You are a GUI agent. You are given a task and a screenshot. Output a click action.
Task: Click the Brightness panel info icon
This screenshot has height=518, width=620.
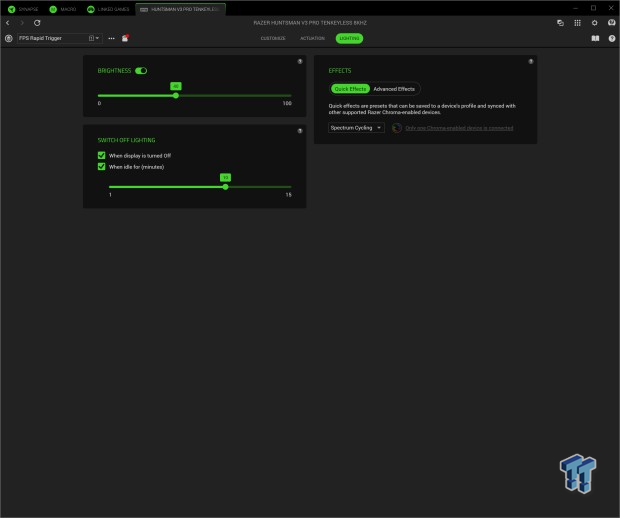tap(300, 61)
